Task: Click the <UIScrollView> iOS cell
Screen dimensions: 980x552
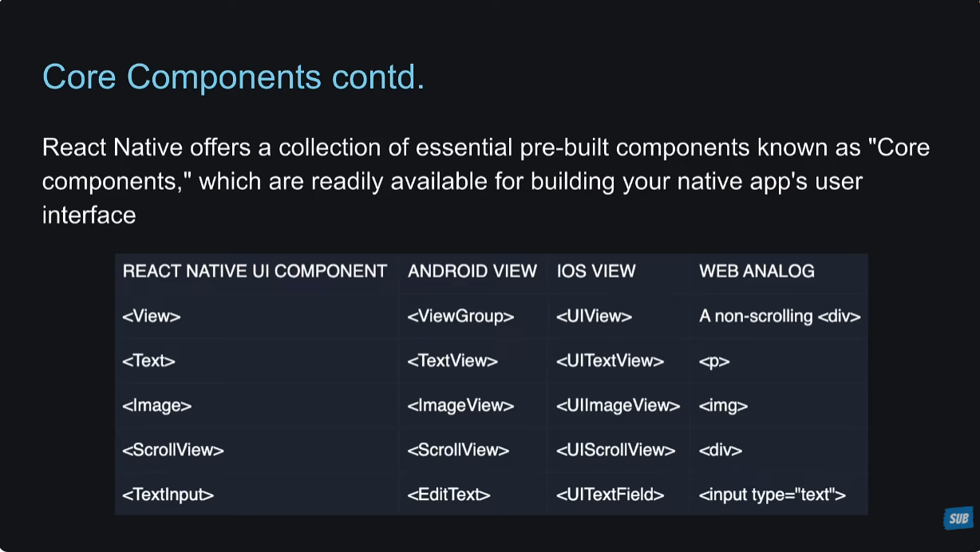Action: 616,450
